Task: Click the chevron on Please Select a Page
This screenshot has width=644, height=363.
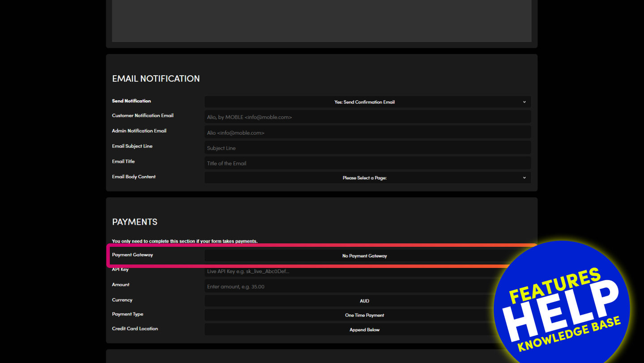Action: point(524,178)
